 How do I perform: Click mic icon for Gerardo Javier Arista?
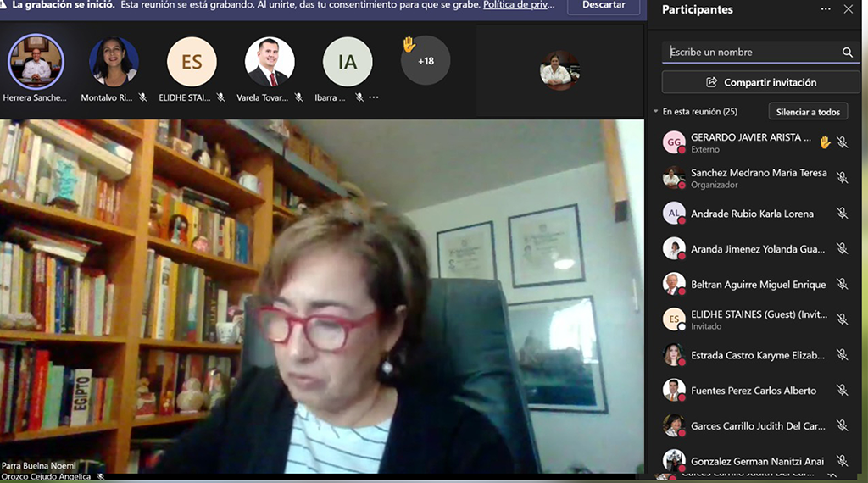[842, 142]
